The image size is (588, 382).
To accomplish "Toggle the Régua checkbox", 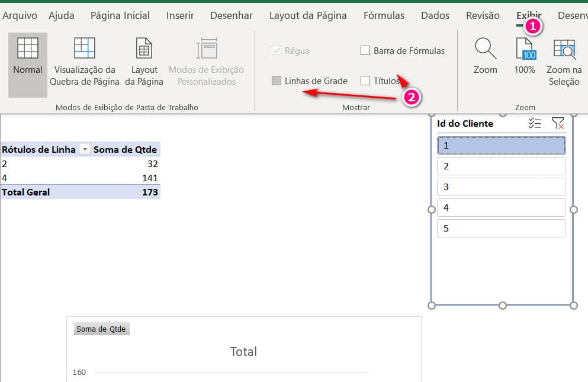I will coord(277,50).
